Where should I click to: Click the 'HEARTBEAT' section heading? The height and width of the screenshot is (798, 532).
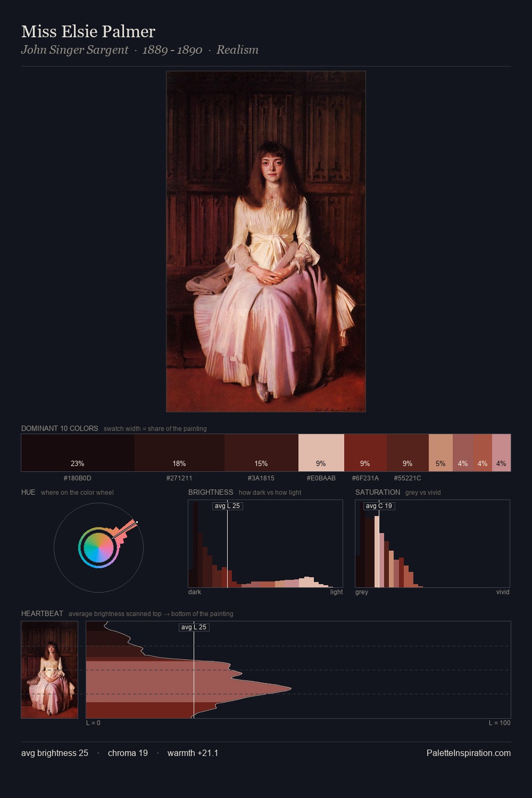[x=42, y=613]
